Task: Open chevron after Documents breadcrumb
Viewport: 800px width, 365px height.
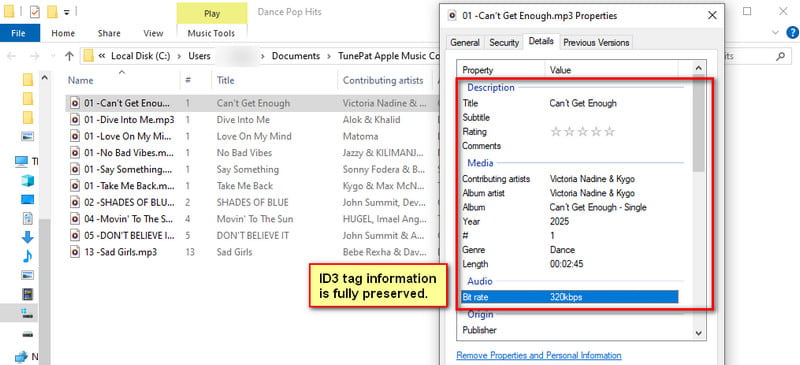Action: coord(329,56)
